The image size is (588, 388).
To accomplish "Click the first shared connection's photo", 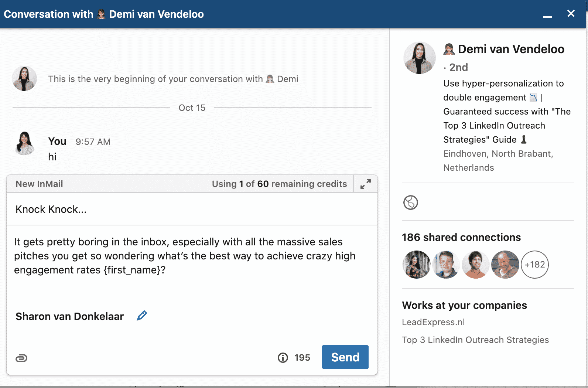I will (416, 265).
